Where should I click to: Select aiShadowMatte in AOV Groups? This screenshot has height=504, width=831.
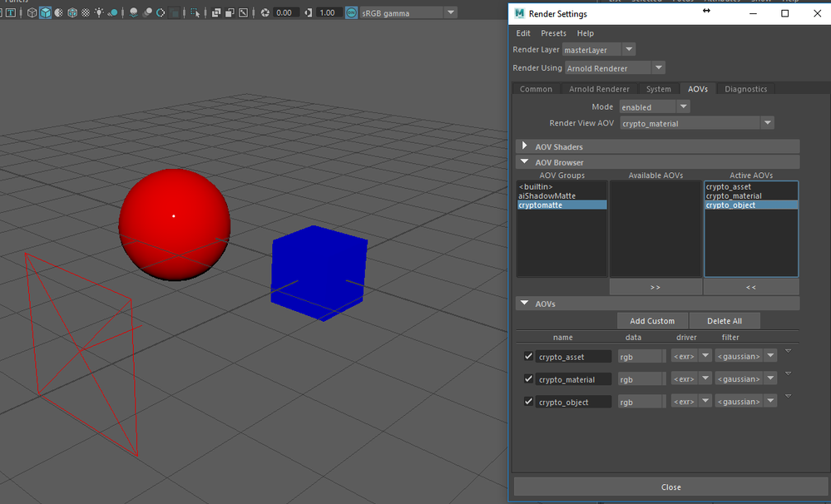[561, 195]
